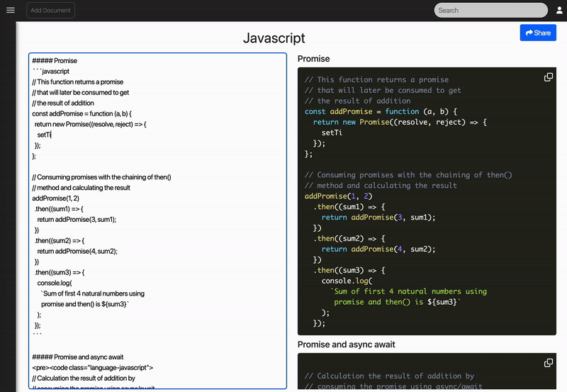Image resolution: width=567 pixels, height=392 pixels.
Task: Copy the Promise code block
Action: coord(548,77)
